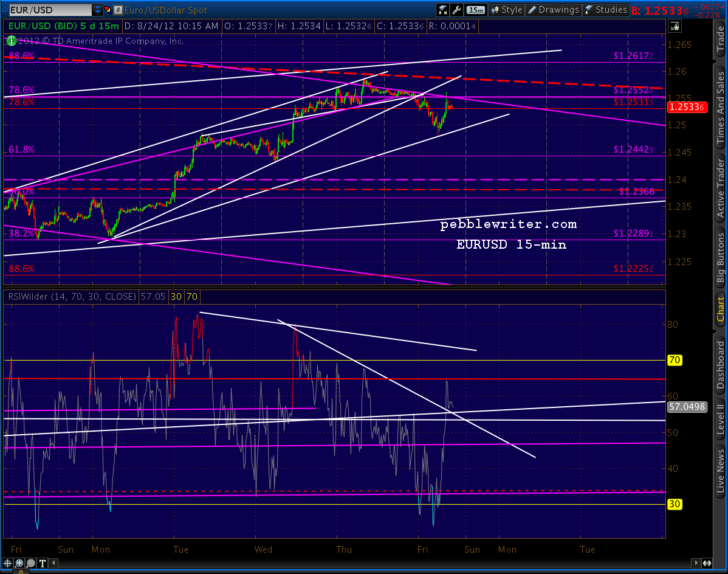Viewport: 728px width, 574px height.
Task: Change the 15m time frame
Action: point(476,10)
